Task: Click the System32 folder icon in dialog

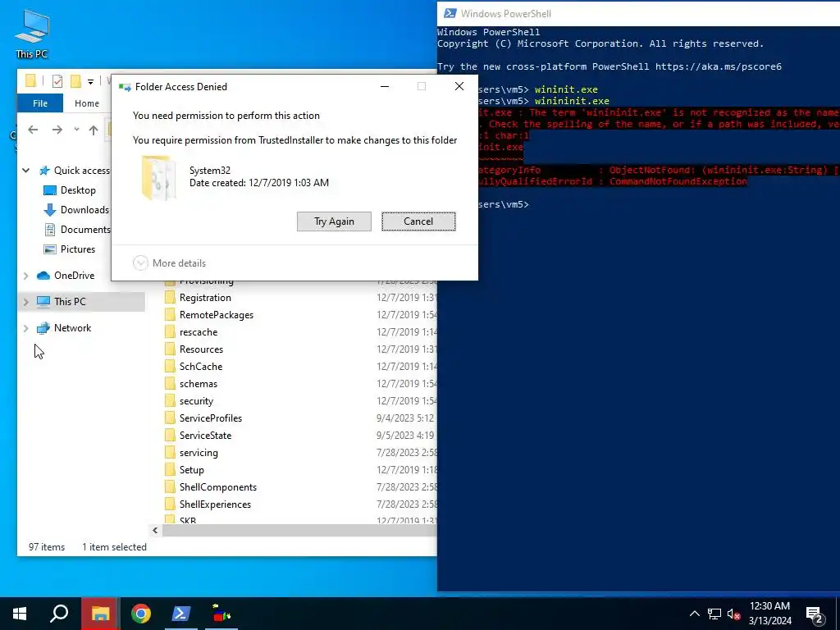Action: (158, 177)
